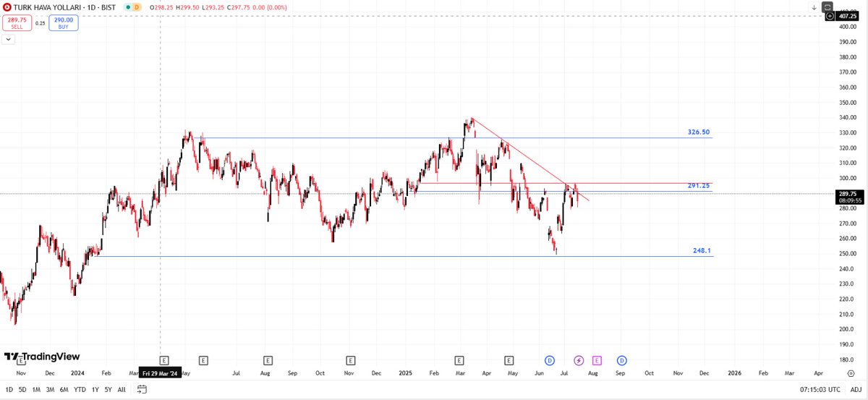The height and width of the screenshot is (400, 868).
Task: Select the 326.50 horizontal line label
Action: 699,132
